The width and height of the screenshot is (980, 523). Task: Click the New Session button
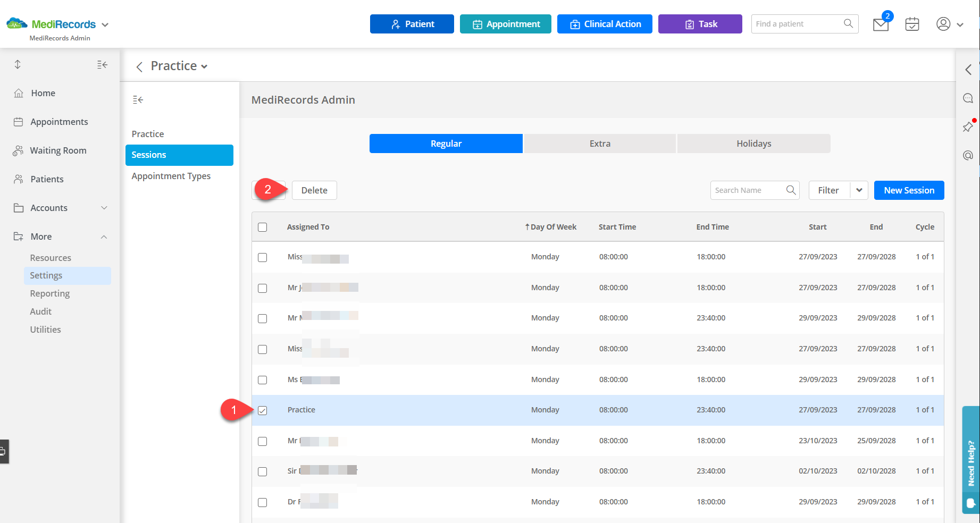click(x=909, y=190)
